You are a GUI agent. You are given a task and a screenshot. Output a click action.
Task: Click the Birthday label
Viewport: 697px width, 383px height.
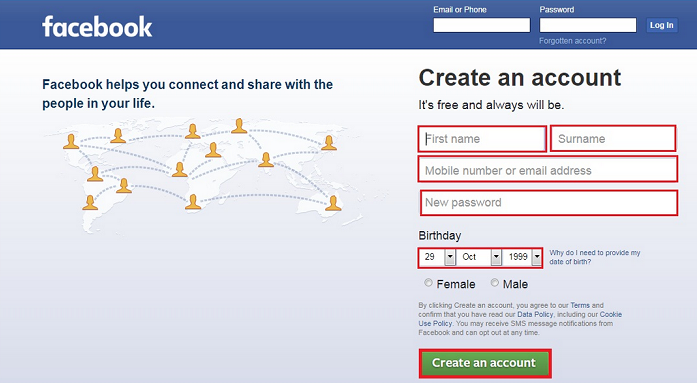[440, 235]
